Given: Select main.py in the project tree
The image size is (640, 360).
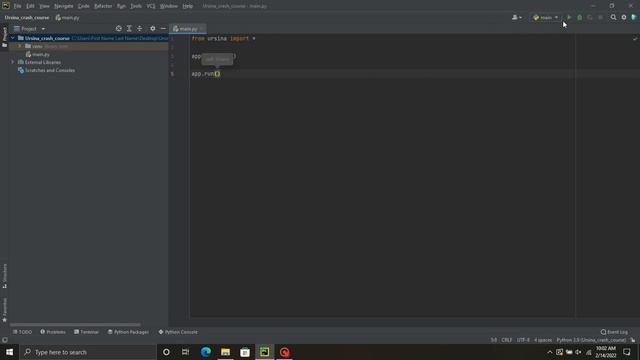Looking at the screenshot, I should click(x=38, y=54).
